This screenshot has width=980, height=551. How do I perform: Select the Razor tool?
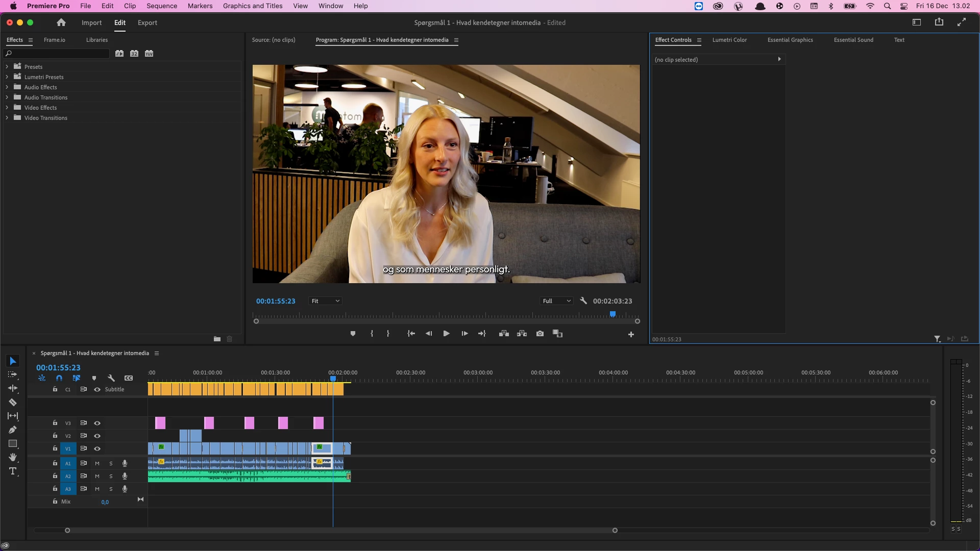(x=13, y=403)
